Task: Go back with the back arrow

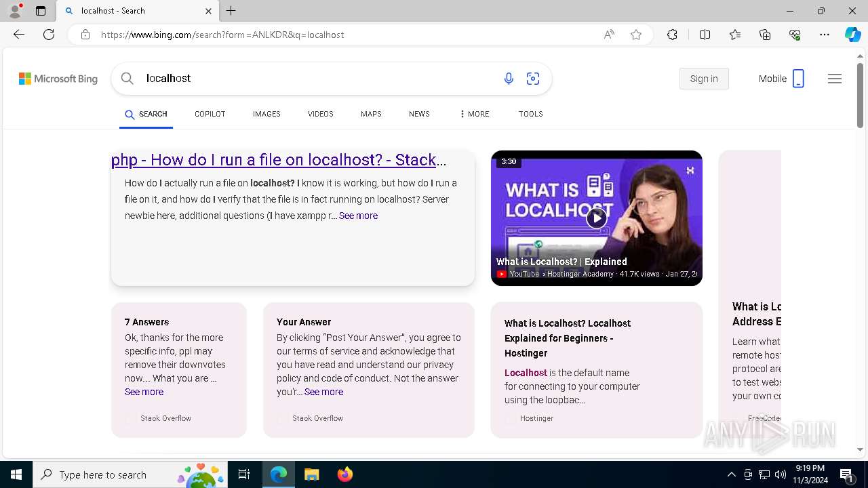Action: pos(19,35)
